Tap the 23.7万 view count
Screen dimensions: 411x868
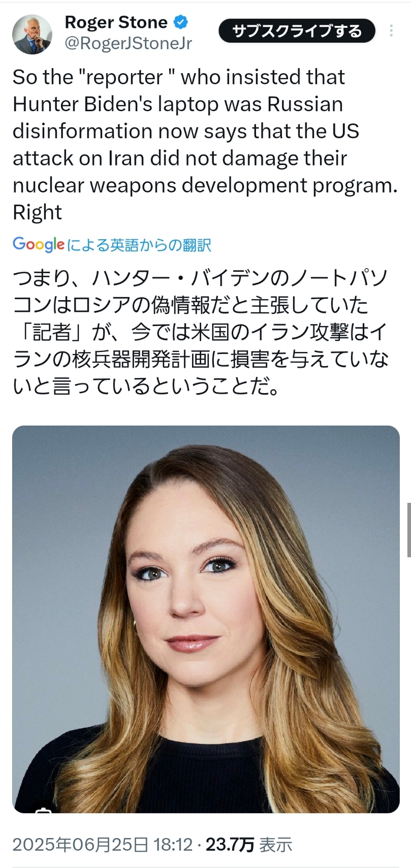coord(230,845)
